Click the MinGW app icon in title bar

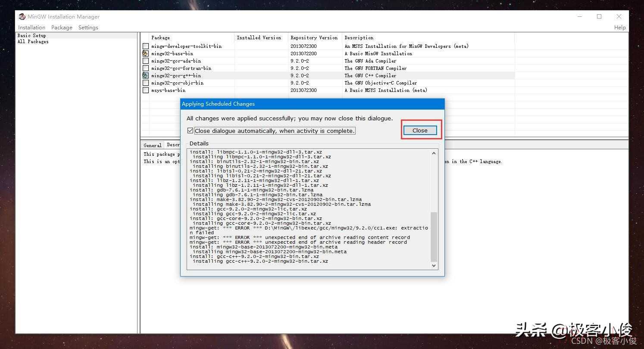(22, 16)
